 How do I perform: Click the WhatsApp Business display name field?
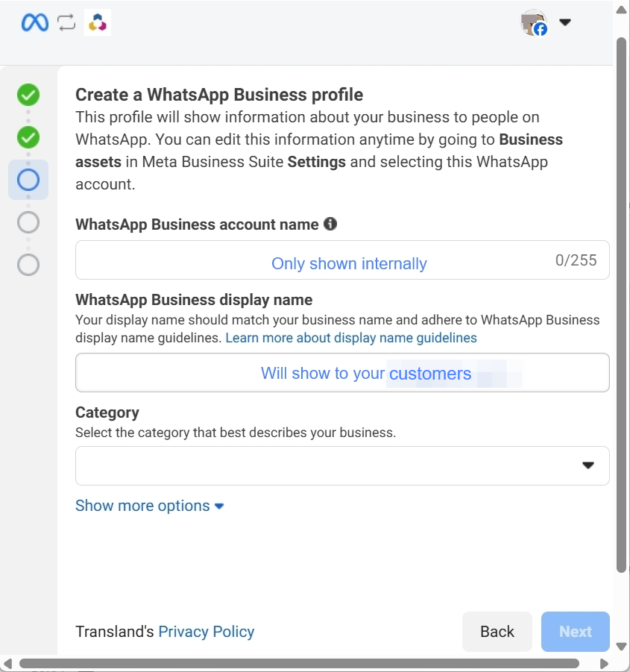pos(342,372)
